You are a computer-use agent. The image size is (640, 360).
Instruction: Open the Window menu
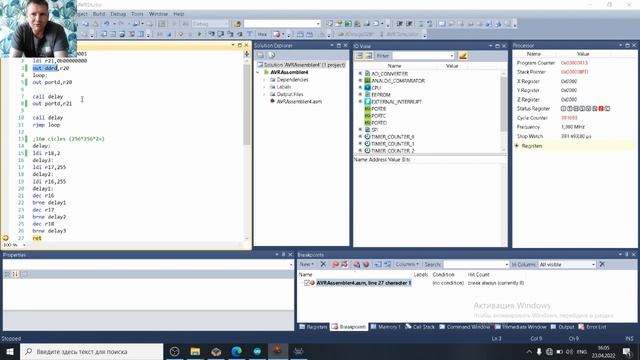[x=158, y=14]
